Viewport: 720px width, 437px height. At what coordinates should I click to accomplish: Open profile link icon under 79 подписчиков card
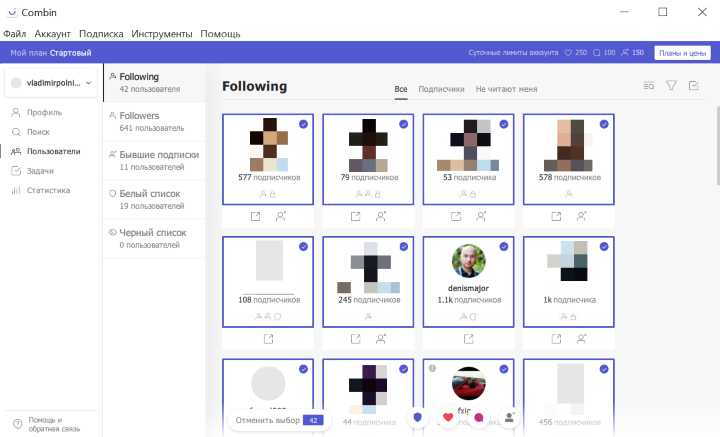click(x=355, y=216)
